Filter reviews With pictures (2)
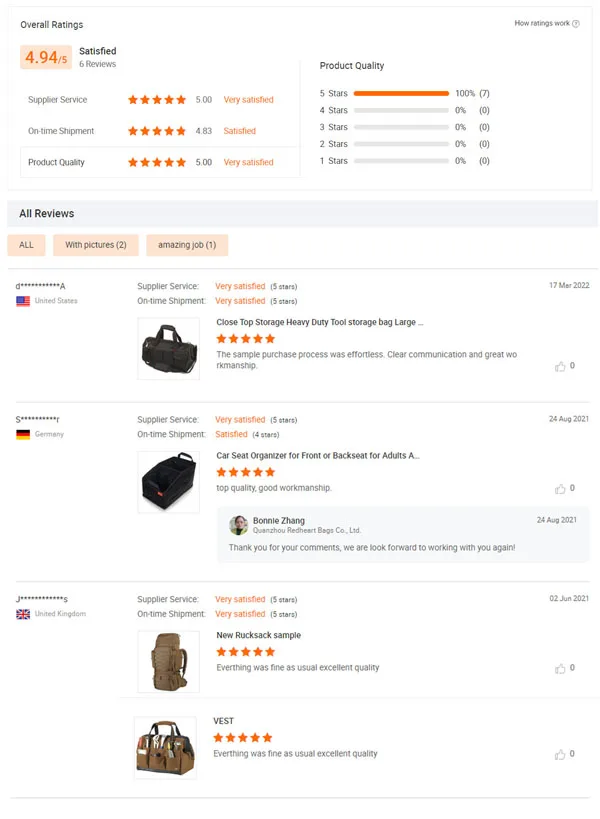Image resolution: width=600 pixels, height=819 pixels. point(96,245)
